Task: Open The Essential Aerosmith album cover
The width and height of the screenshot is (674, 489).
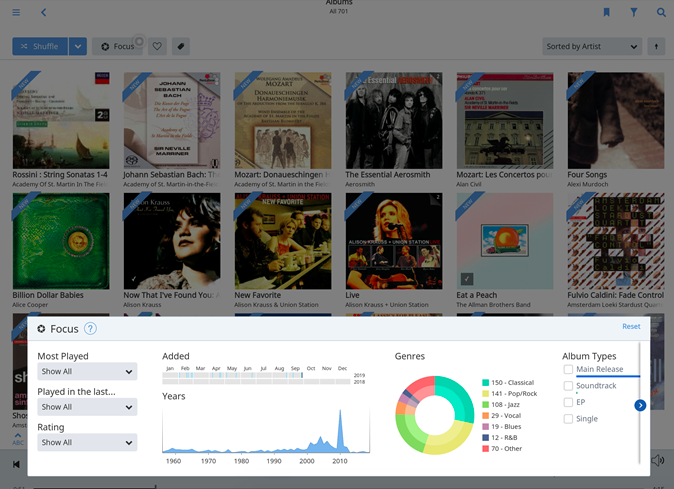Action: point(394,120)
